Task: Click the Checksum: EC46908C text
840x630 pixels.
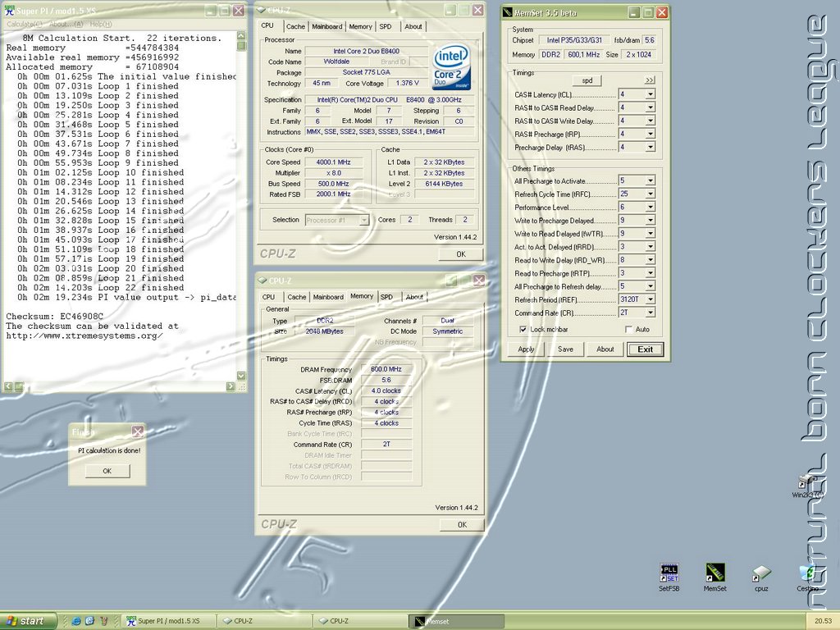Action: coord(55,317)
